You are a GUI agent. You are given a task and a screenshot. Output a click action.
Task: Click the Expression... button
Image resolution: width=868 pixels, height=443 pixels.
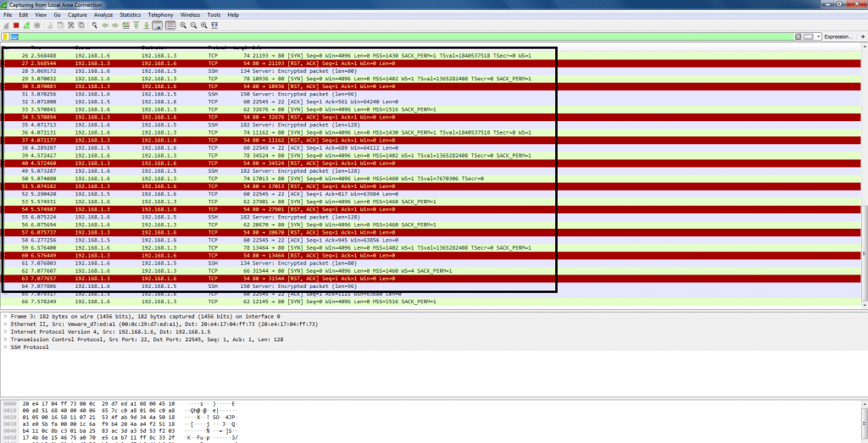coord(838,36)
